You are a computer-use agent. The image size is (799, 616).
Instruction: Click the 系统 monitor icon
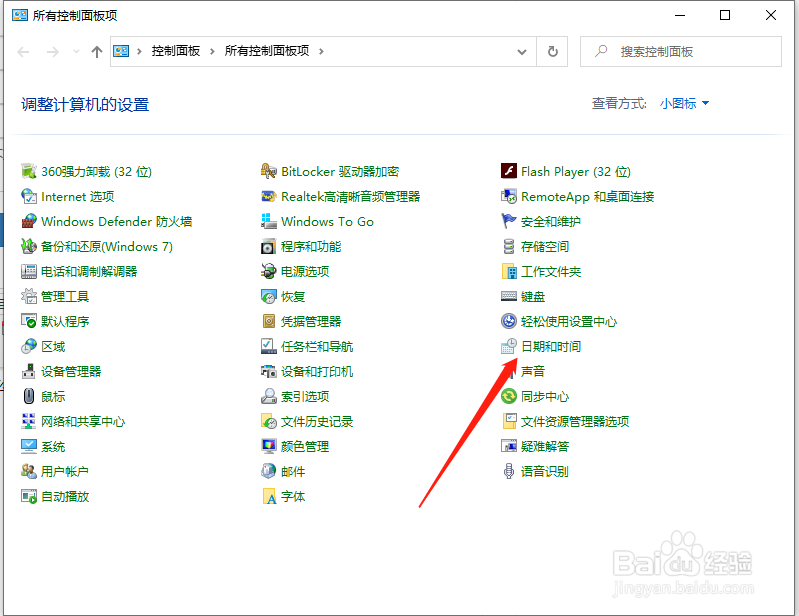pyautogui.click(x=29, y=446)
